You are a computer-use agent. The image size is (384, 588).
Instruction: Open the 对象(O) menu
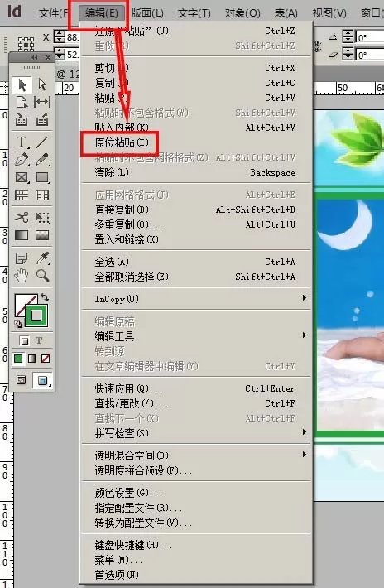point(242,13)
